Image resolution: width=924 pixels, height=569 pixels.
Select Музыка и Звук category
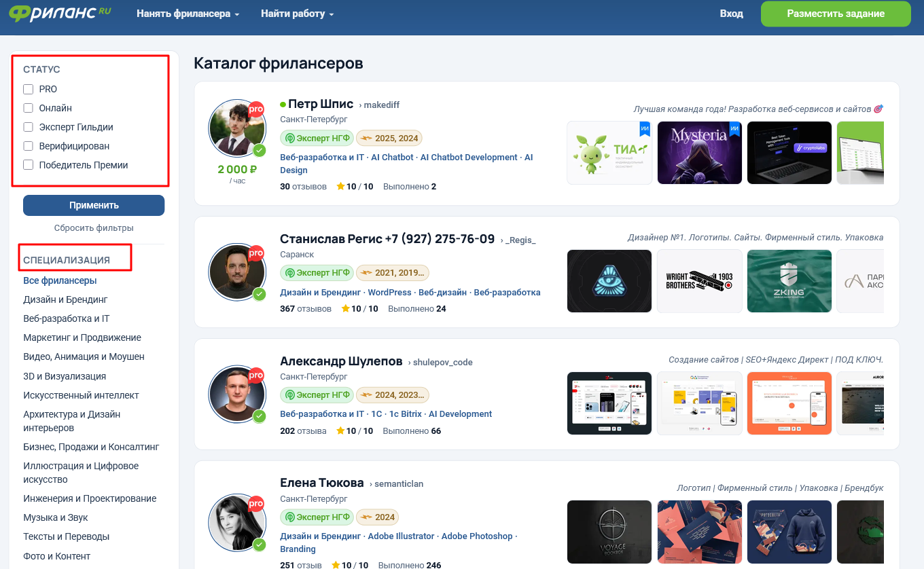(x=56, y=517)
